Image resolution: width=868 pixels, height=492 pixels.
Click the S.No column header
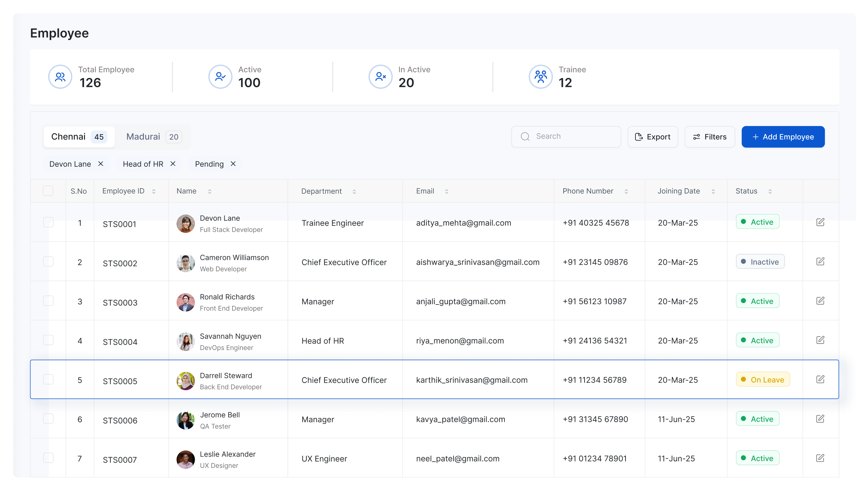79,191
